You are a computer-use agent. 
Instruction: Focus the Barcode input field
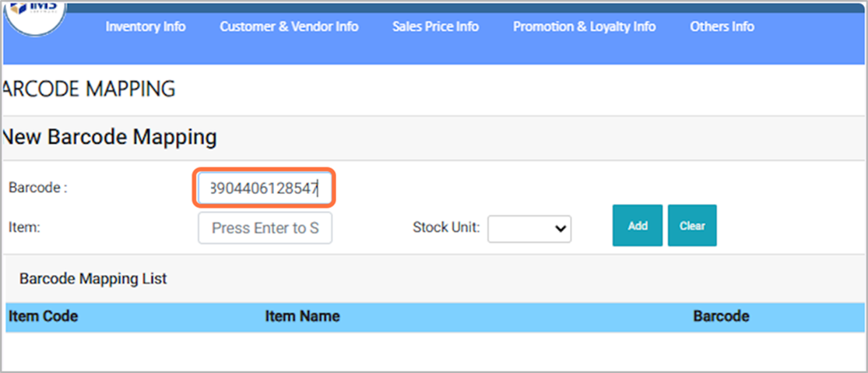click(265, 188)
